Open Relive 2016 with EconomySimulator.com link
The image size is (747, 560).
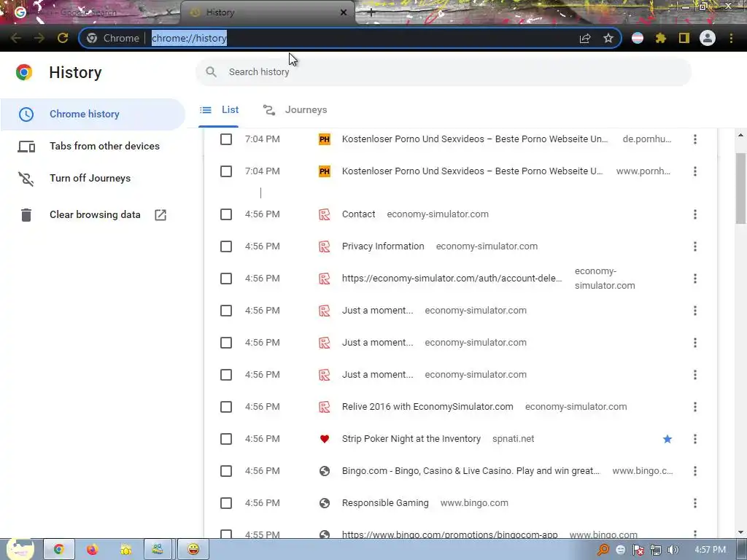point(427,407)
